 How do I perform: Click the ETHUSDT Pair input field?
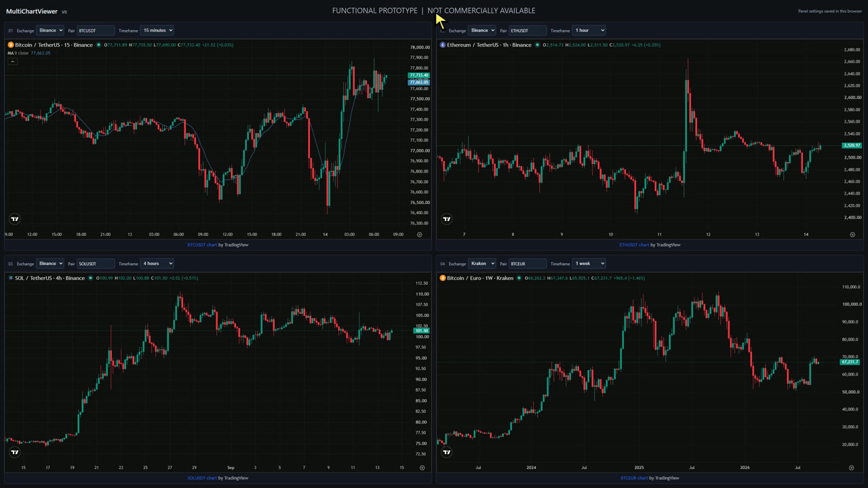[x=528, y=30]
